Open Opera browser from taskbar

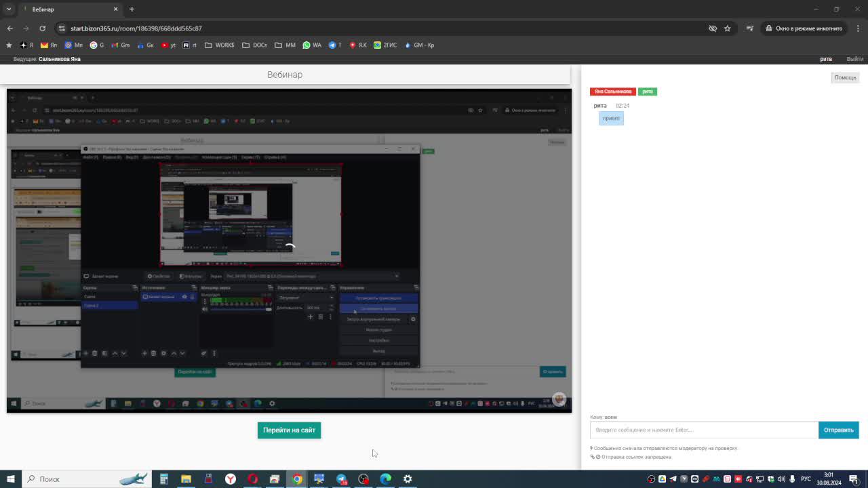tap(253, 479)
